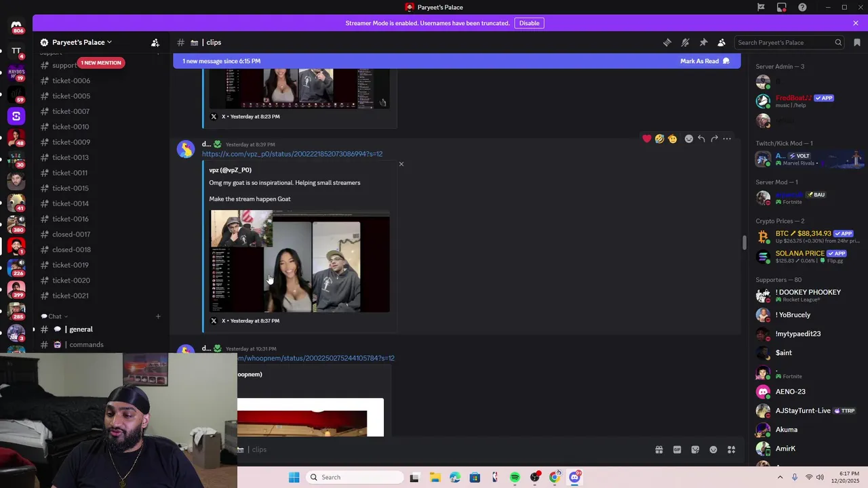Open the message More options menu

727,139
